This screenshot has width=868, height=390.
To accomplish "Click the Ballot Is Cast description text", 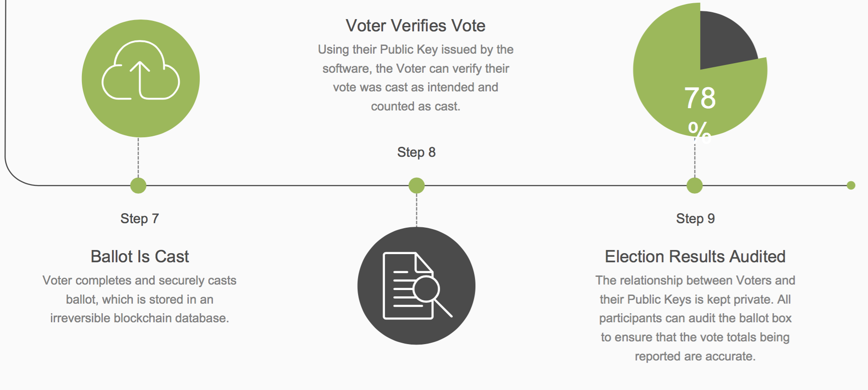I will click(x=140, y=299).
